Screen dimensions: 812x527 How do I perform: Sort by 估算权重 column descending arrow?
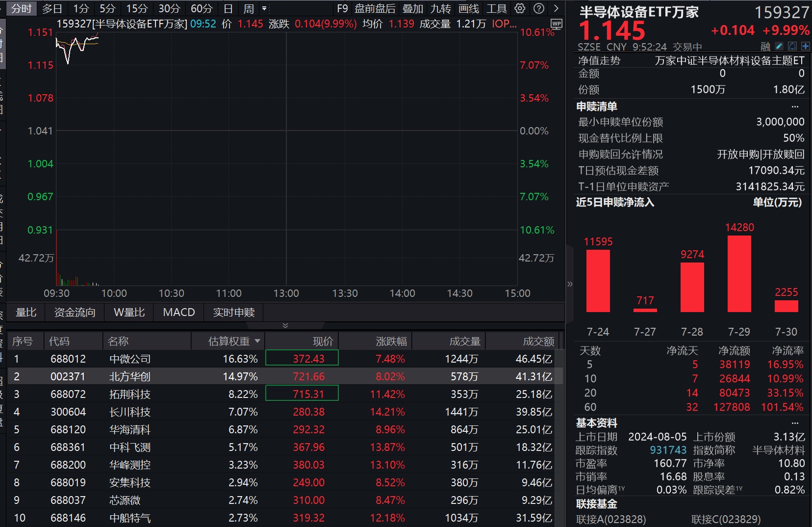(x=257, y=341)
